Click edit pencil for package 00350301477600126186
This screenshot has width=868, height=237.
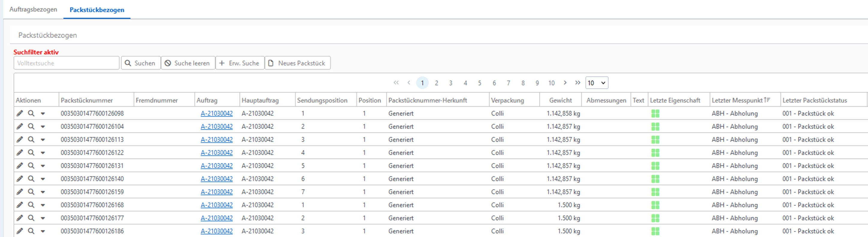[x=20, y=231]
